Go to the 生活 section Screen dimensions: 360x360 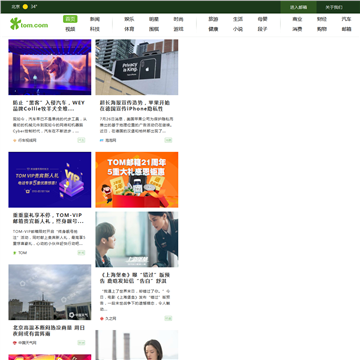pyautogui.click(x=238, y=19)
